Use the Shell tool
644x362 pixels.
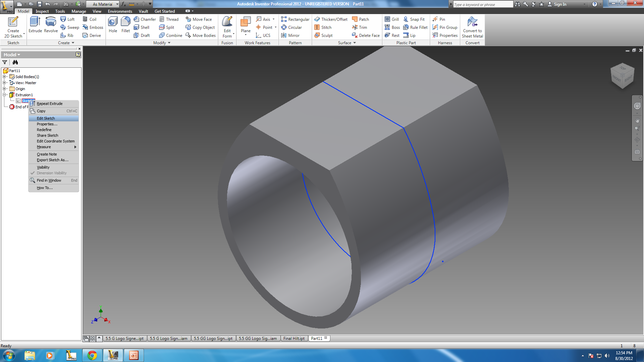click(x=141, y=27)
